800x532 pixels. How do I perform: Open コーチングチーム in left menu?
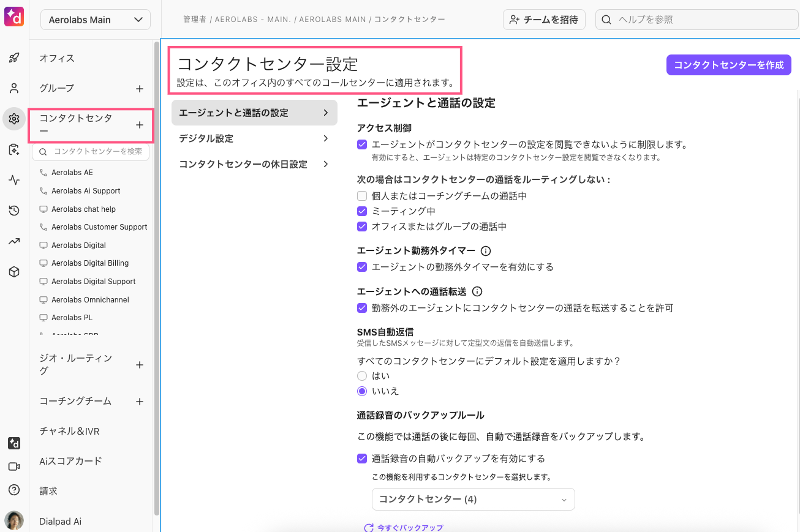tap(75, 401)
